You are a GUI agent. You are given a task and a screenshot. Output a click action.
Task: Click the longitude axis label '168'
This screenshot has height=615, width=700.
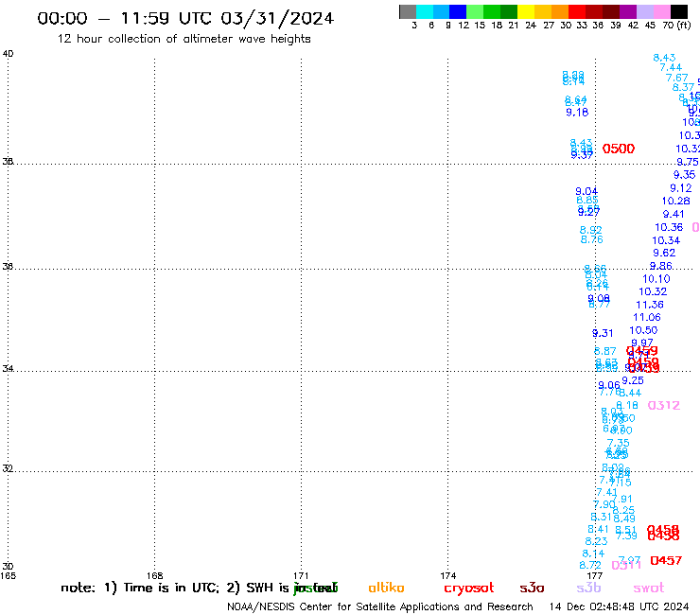point(154,575)
